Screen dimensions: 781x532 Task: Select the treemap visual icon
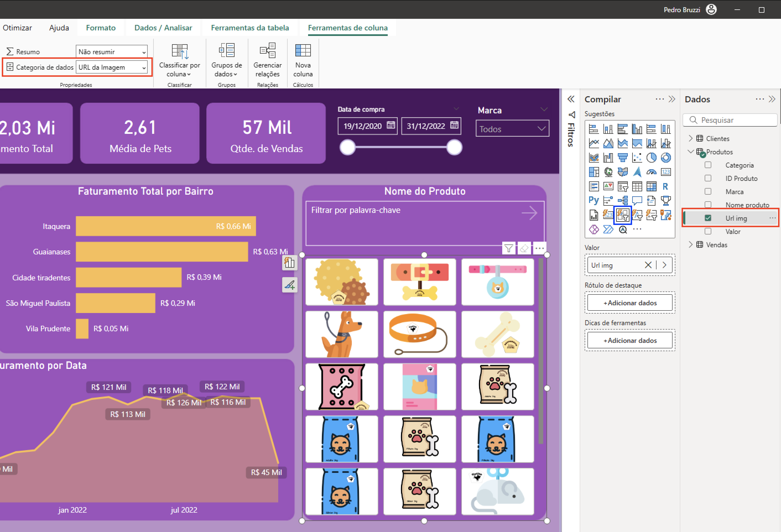(593, 172)
